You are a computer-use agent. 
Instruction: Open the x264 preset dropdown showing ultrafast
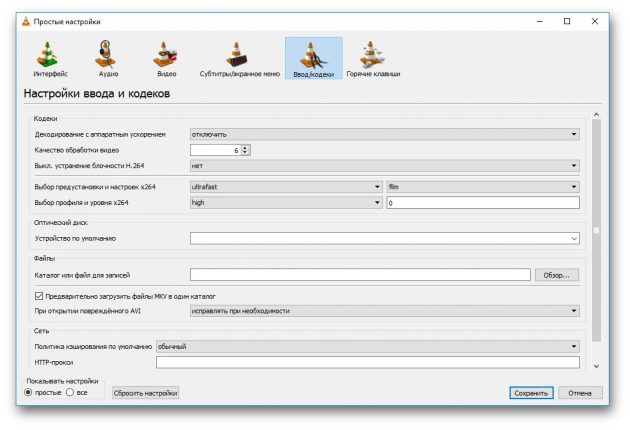click(286, 187)
